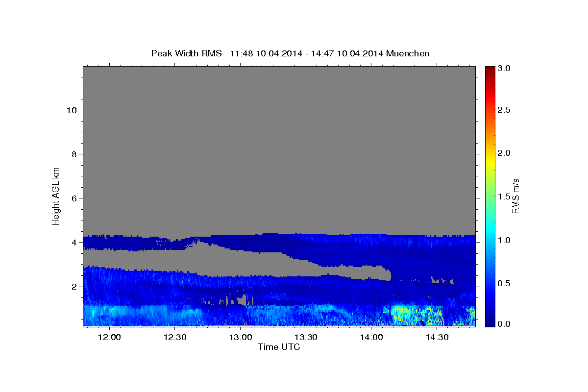This screenshot has width=588, height=392.
Task: Click "Muenchen" in the plot title
Action: [x=408, y=53]
